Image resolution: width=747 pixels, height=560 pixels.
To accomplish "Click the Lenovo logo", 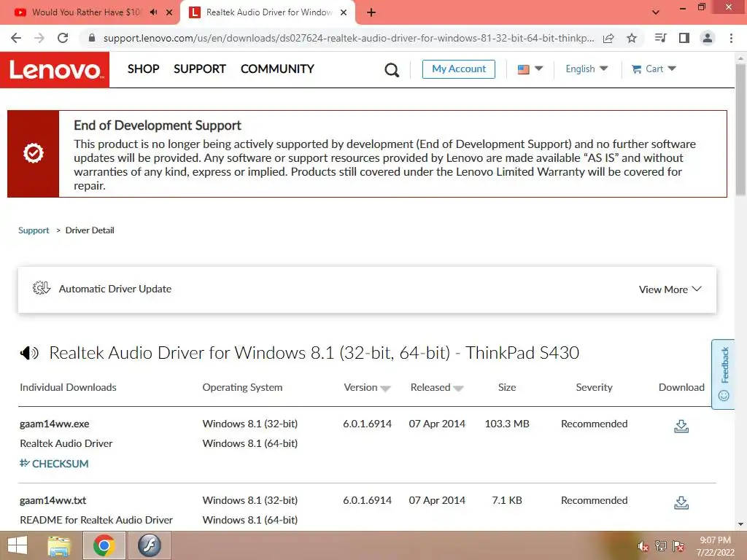I will [x=55, y=70].
